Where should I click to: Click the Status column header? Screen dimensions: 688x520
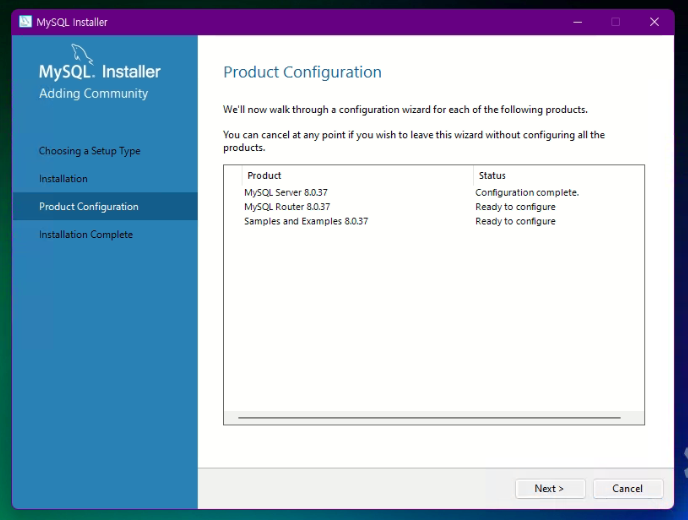click(x=559, y=176)
